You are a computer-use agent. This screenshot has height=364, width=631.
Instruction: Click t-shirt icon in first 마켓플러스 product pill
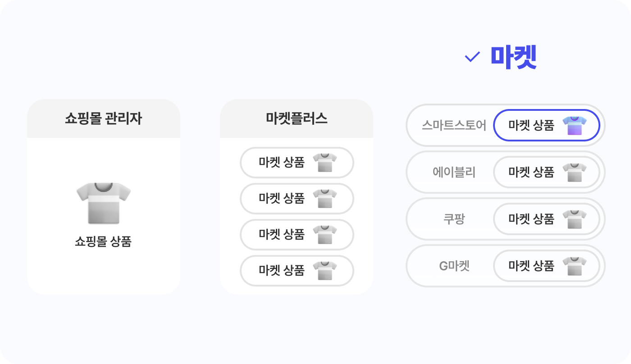point(325,163)
